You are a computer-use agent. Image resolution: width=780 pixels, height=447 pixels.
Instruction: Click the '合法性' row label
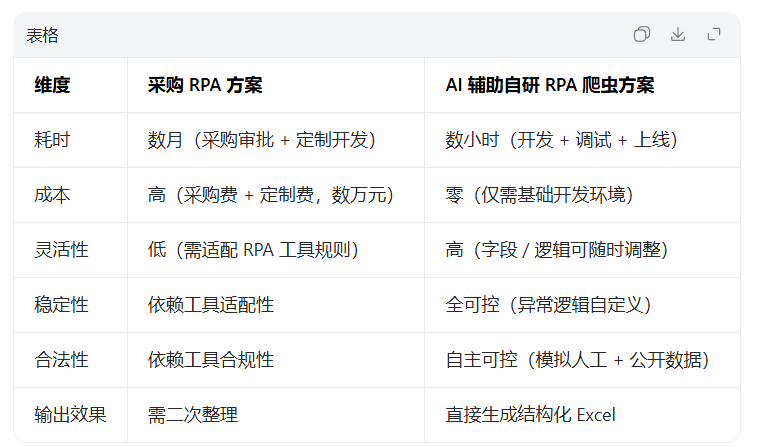(61, 359)
